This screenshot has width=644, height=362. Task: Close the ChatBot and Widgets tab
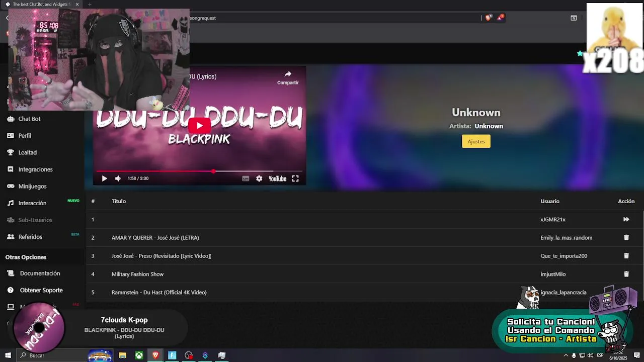click(77, 5)
